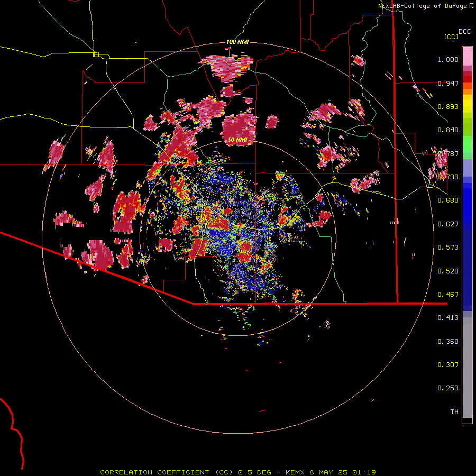Screen dimensions: 476x476
Task: Click the 0.413 legend value
Action: tap(448, 318)
